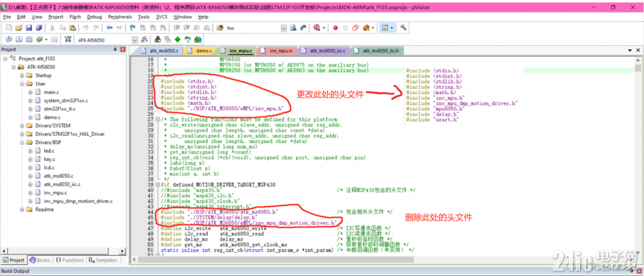The image size is (644, 276).
Task: Build target files via toolbar icon
Action: (19, 39)
